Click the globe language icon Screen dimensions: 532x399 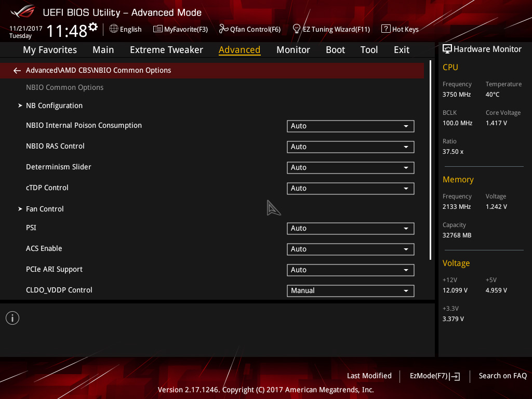pos(114,29)
